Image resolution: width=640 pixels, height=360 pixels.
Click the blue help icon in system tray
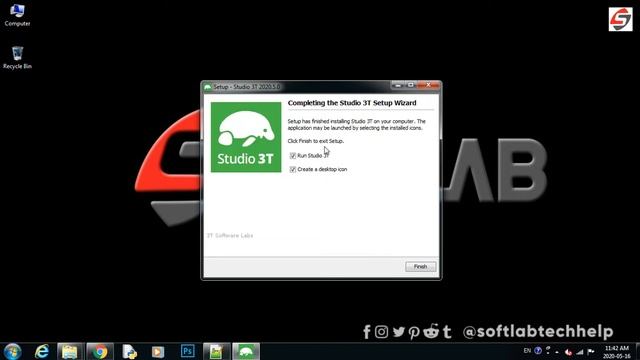(538, 351)
